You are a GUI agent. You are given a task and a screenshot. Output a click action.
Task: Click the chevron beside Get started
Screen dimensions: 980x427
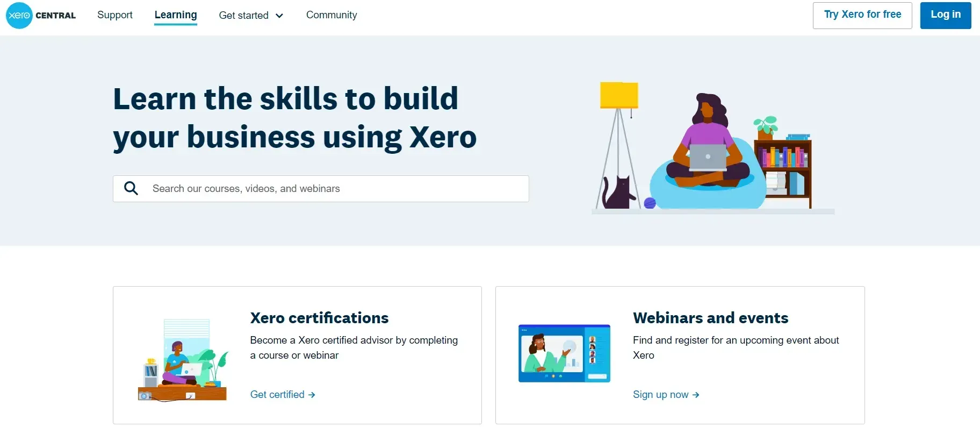279,16
